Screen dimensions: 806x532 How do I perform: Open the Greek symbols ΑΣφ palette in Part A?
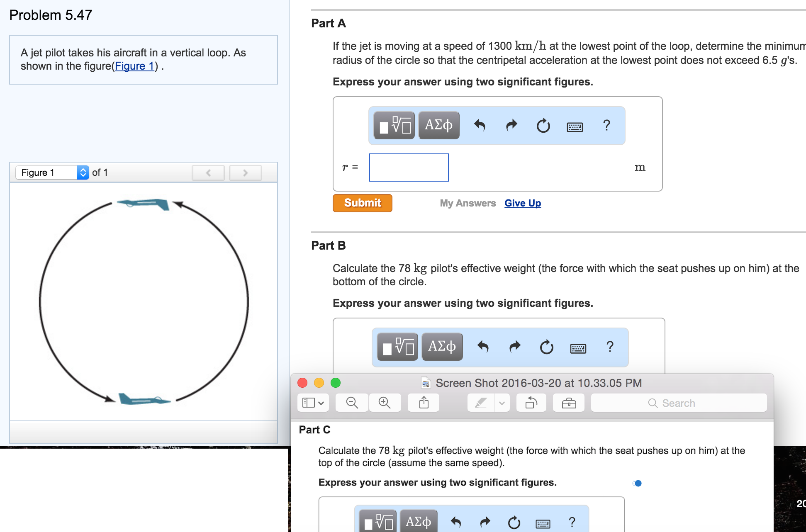pos(438,124)
